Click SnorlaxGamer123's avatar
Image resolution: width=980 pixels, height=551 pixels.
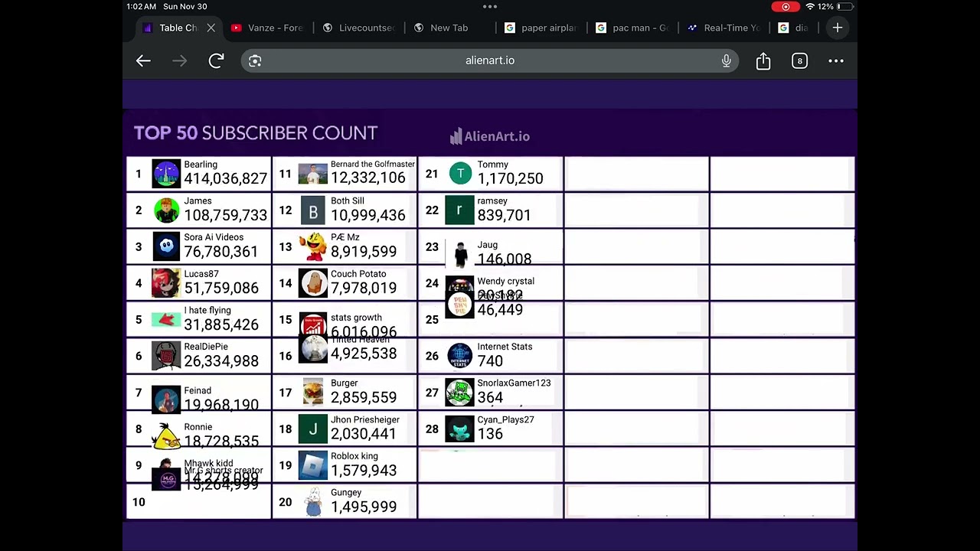pyautogui.click(x=459, y=393)
